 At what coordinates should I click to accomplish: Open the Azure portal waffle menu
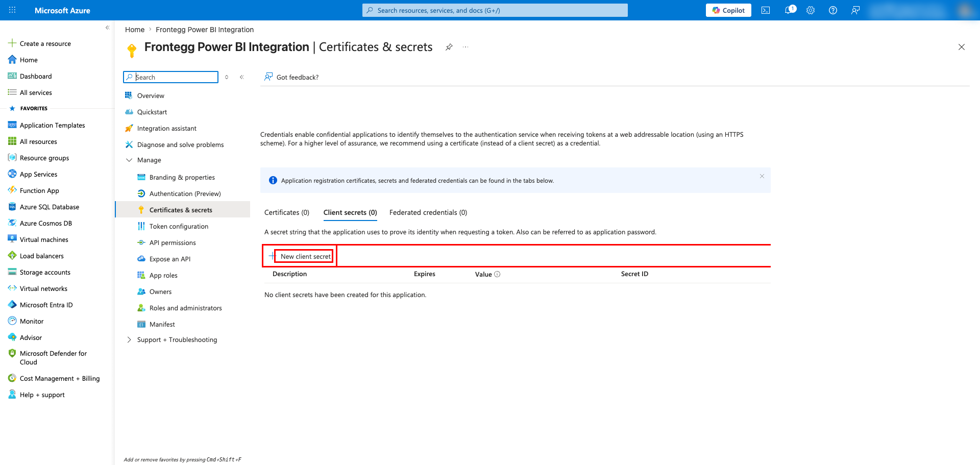(12, 10)
